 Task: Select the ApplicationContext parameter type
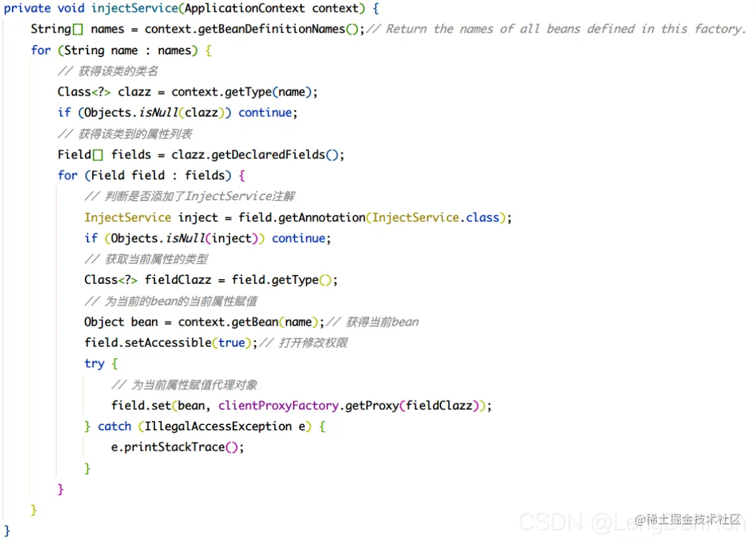(245, 8)
